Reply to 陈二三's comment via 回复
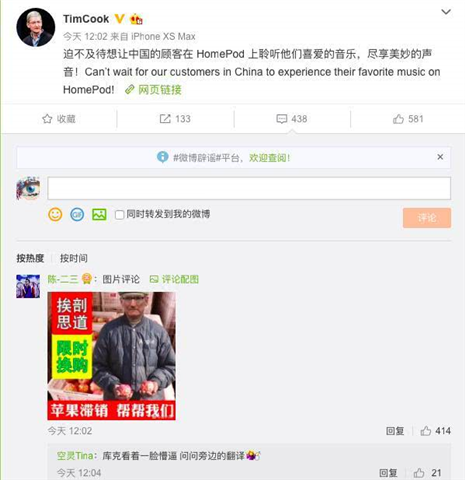The image size is (465, 480). point(395,431)
